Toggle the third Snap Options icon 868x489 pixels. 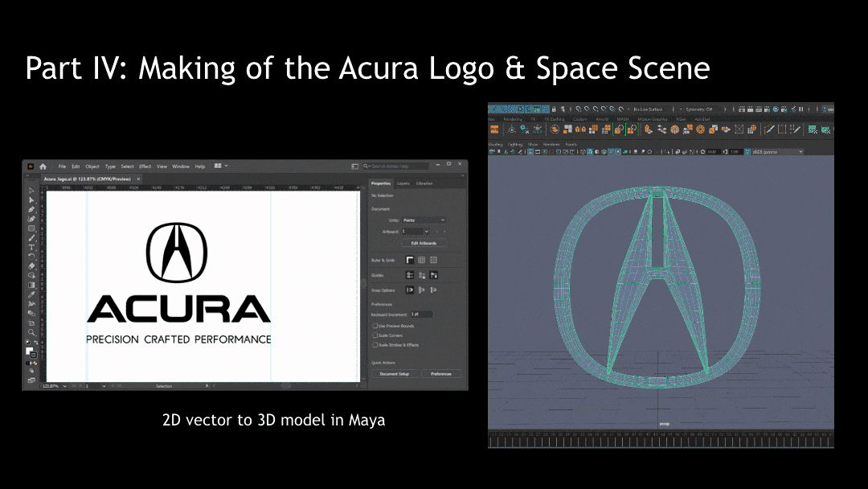[x=434, y=290]
